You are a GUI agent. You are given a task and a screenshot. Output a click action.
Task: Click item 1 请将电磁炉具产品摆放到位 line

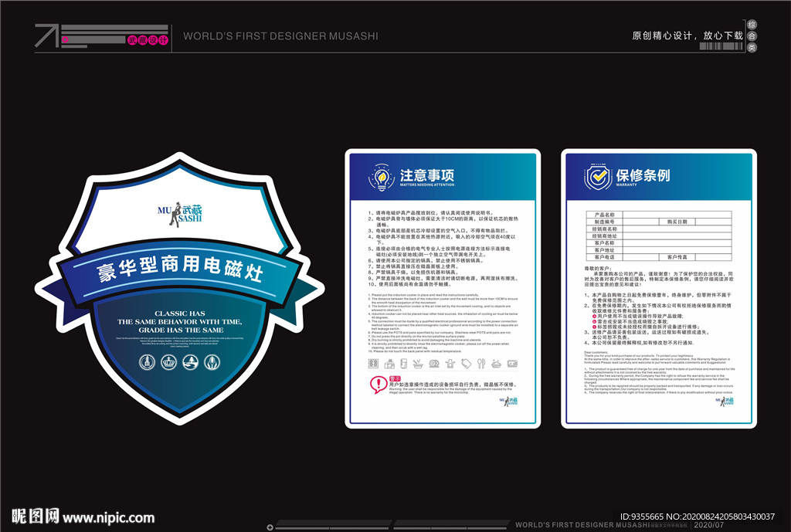pos(431,213)
